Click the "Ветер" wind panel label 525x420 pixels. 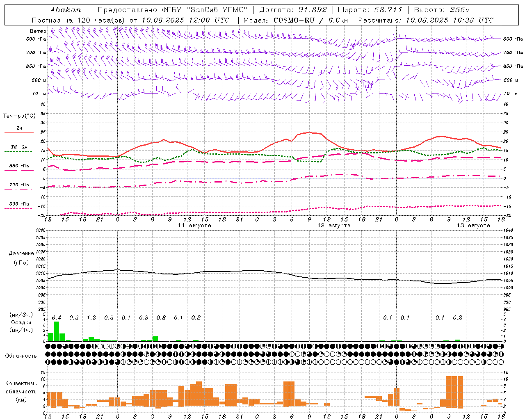[38, 31]
